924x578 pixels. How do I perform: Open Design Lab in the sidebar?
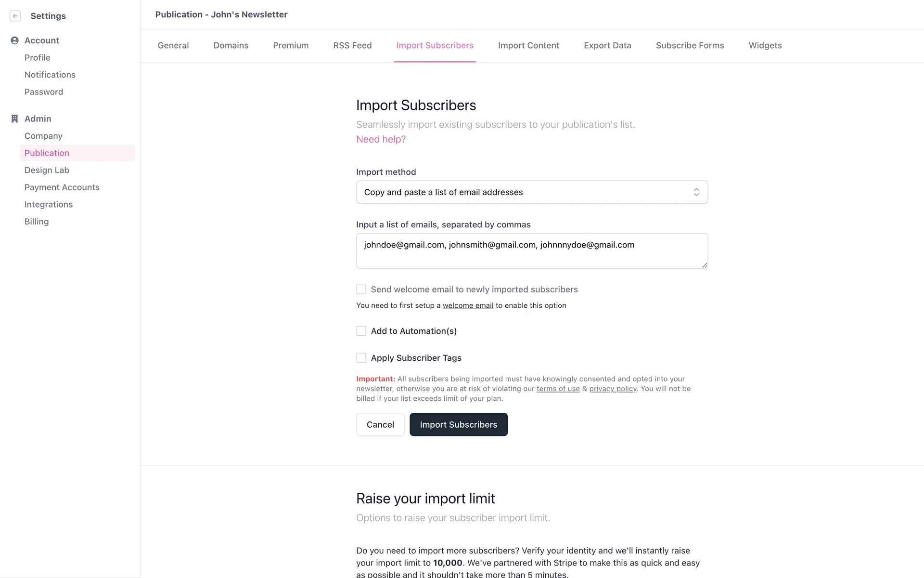tap(47, 170)
